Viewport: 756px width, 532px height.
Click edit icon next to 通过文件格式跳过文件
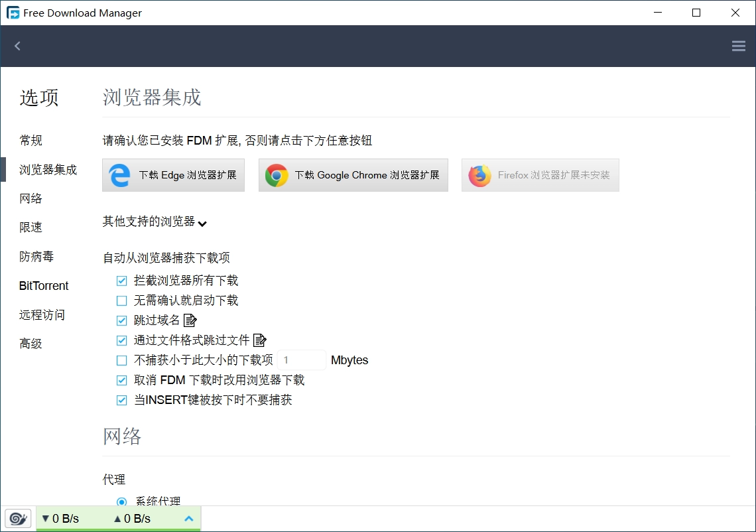259,341
